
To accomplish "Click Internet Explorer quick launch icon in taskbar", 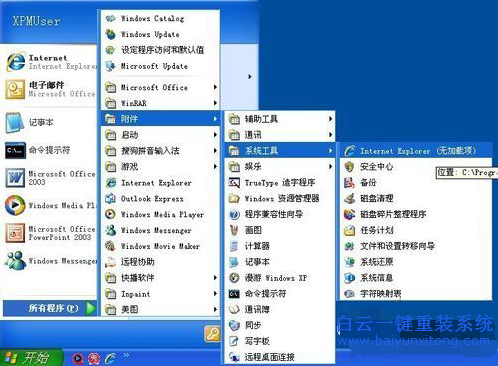I will coord(110,358).
